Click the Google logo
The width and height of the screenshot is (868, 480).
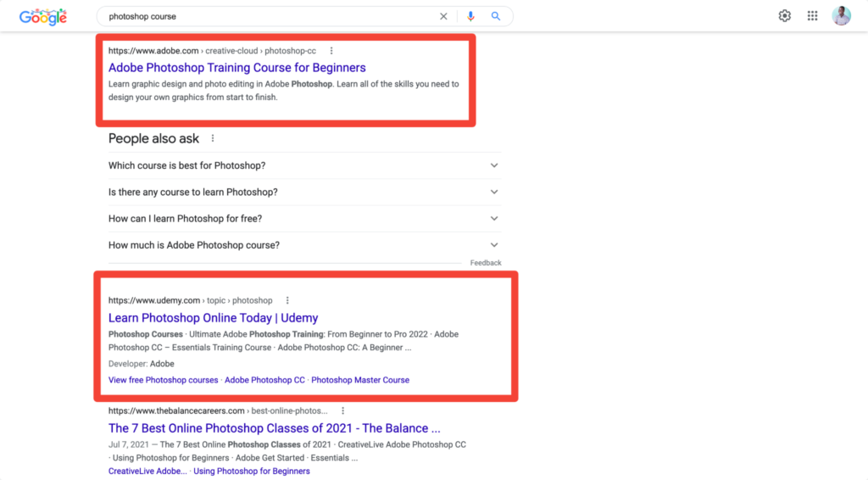[x=42, y=16]
